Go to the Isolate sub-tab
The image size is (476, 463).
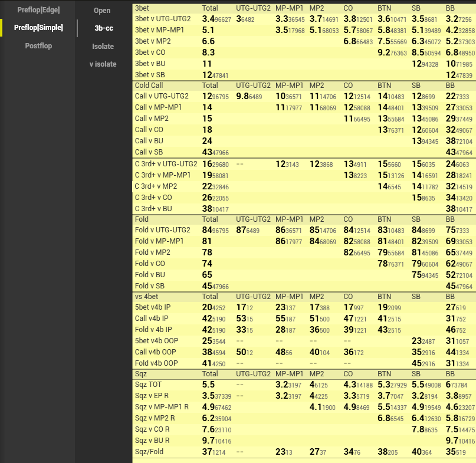pyautogui.click(x=103, y=46)
